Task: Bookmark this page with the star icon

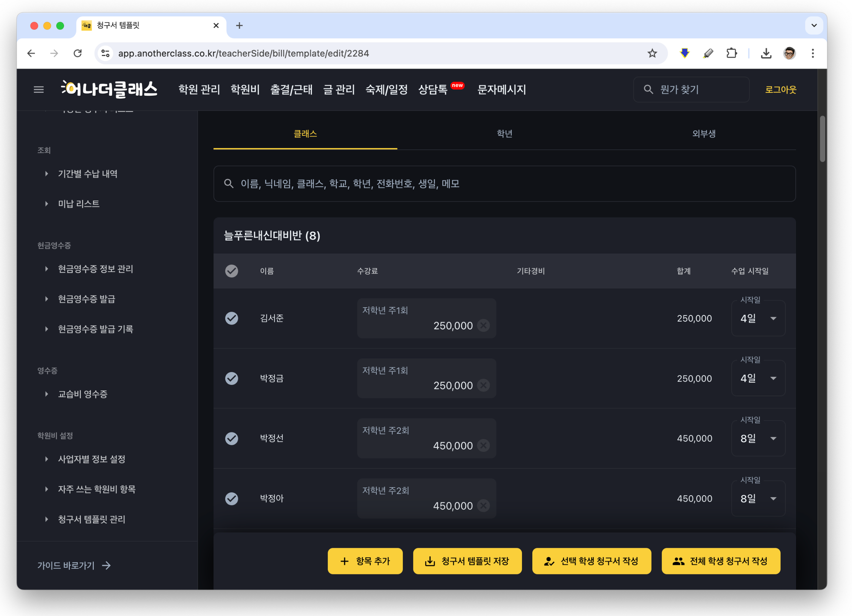Action: pos(652,53)
